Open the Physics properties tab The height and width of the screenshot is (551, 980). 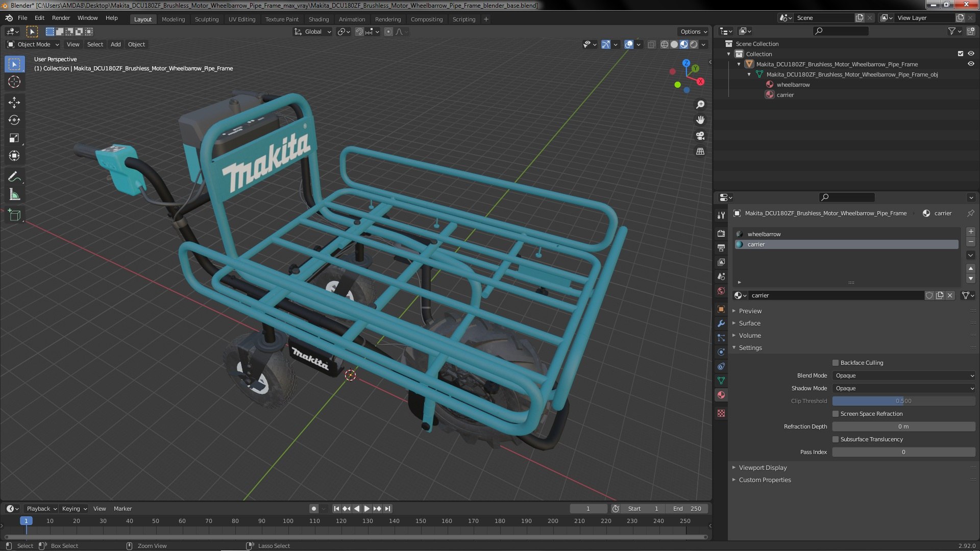pyautogui.click(x=721, y=352)
